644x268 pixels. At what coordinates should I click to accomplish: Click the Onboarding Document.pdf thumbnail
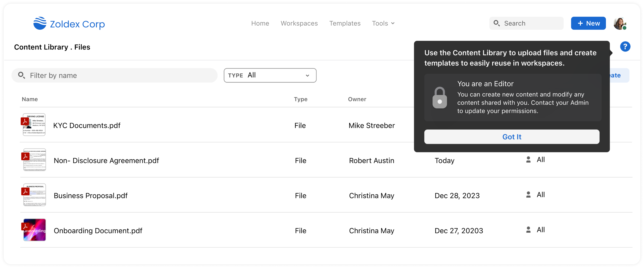[x=34, y=230]
